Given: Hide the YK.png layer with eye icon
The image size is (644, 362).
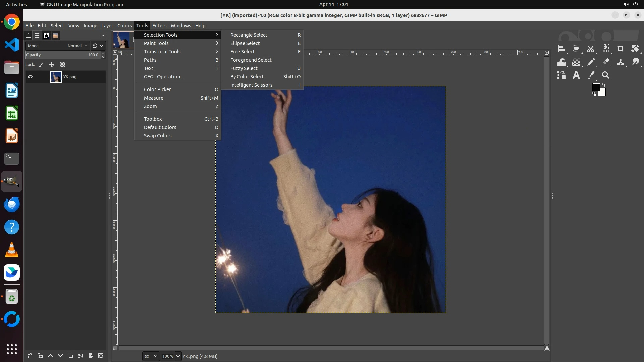Looking at the screenshot, I should [30, 77].
